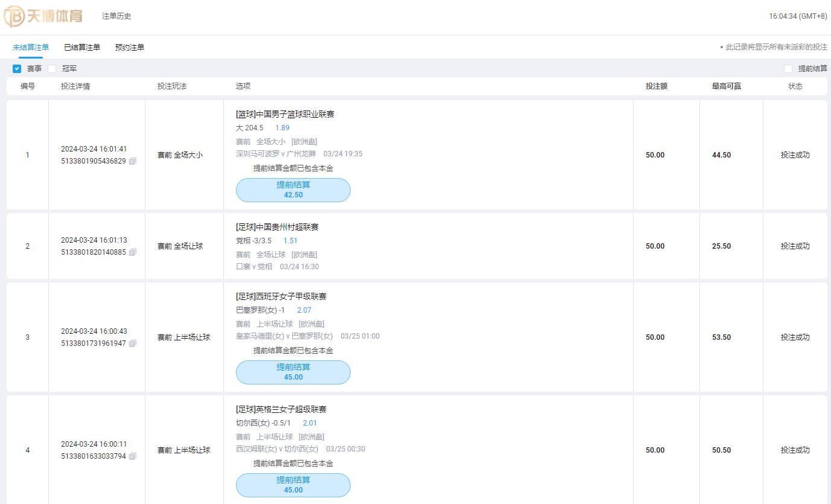Click 赛前 全场让球 bet type cell
The width and height of the screenshot is (831, 504).
(x=180, y=246)
